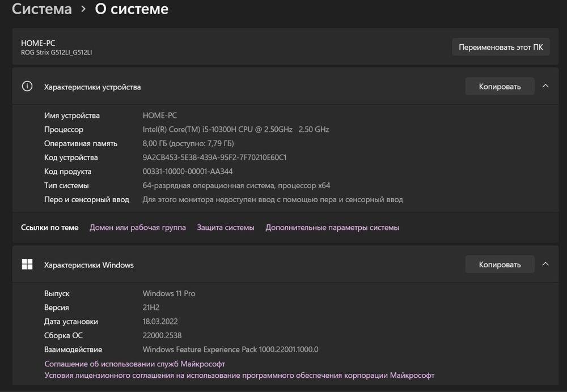Click the Тип системы label
Viewport: 567px width, 392px height.
[x=66, y=185]
